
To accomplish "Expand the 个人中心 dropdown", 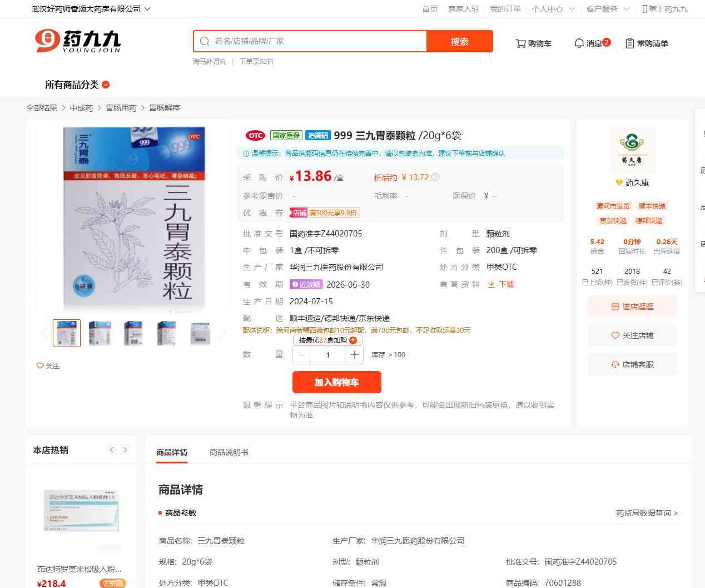I will pyautogui.click(x=553, y=9).
